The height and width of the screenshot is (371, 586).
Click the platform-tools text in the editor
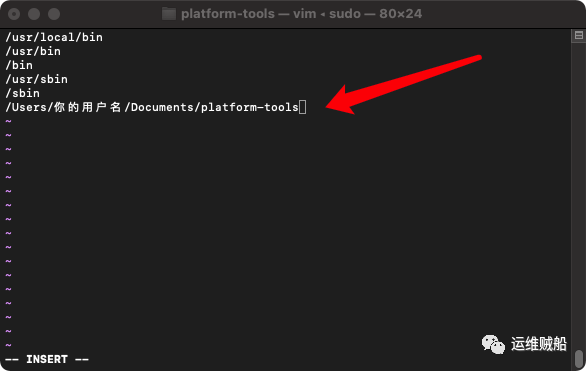250,107
